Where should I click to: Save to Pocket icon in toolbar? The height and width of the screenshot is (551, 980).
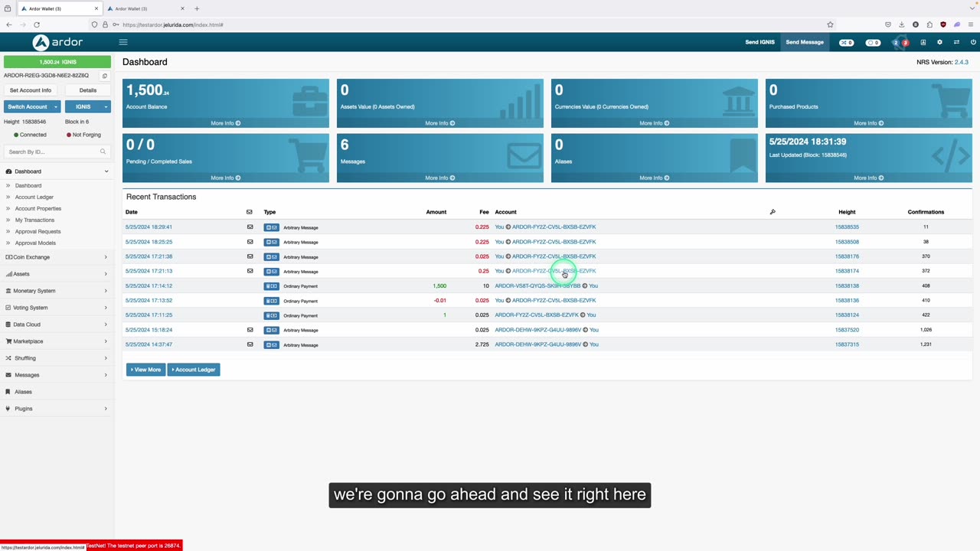887,24
